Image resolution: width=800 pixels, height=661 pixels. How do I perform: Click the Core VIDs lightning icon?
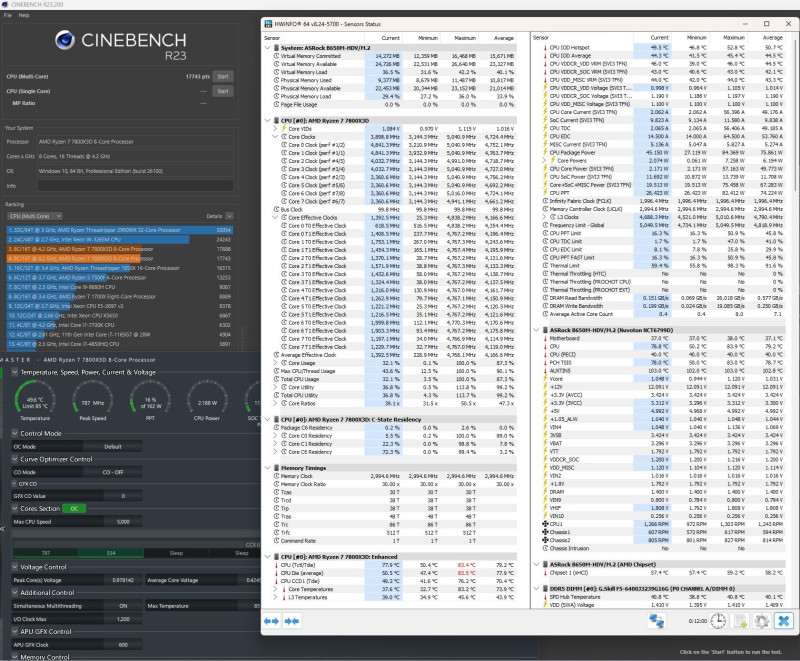tap(284, 129)
